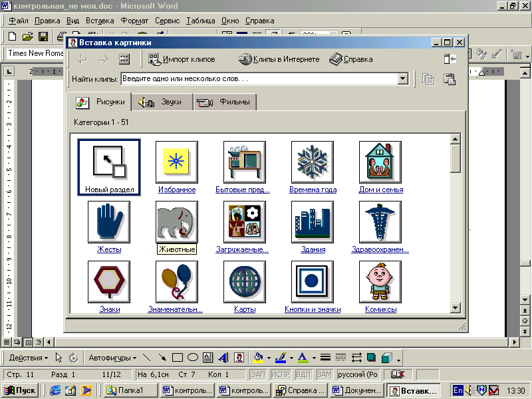The height and width of the screenshot is (399, 532).
Task: Open the Формат menu
Action: (x=134, y=21)
